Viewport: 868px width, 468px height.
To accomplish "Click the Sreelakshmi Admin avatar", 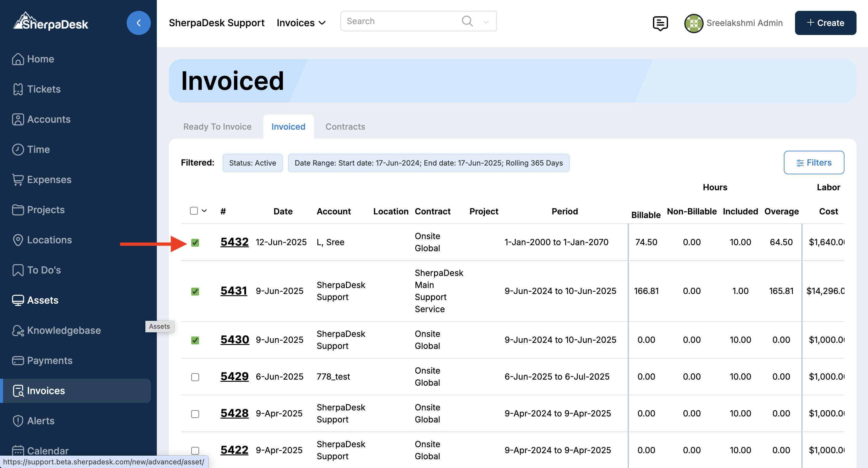I will (x=693, y=23).
